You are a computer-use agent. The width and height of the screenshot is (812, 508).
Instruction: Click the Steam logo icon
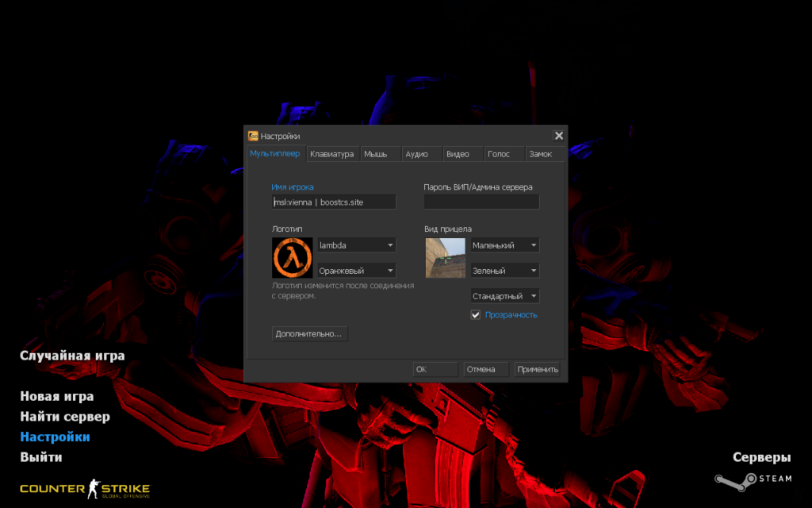pos(753,481)
